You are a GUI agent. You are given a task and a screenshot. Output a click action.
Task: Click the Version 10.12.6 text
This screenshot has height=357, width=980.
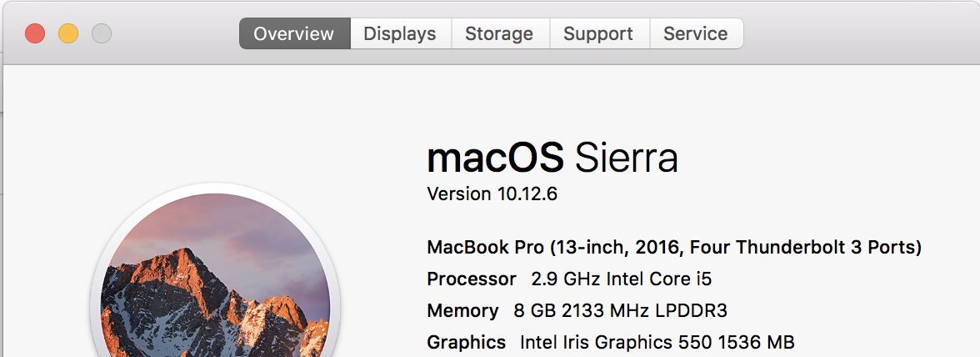[492, 194]
